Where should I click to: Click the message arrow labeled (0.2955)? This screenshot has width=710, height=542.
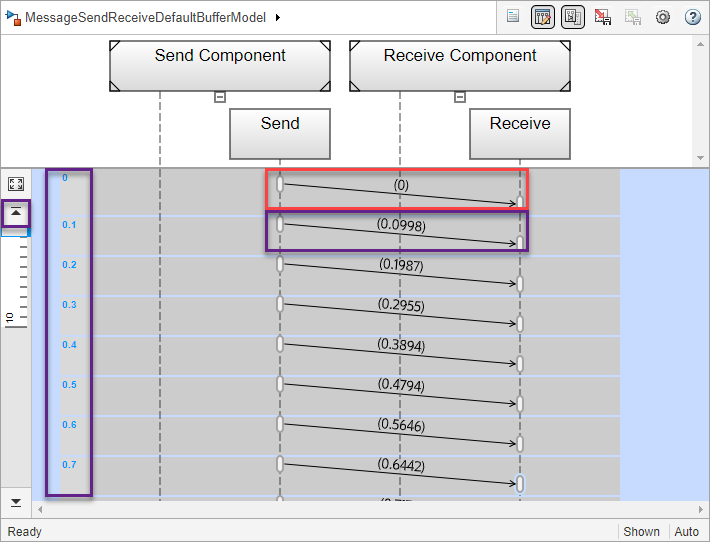[x=400, y=313]
